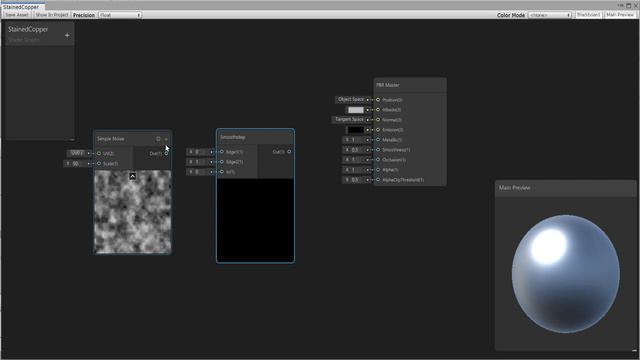Open the Color Mode dropdown
The height and width of the screenshot is (360, 640).
[550, 15]
